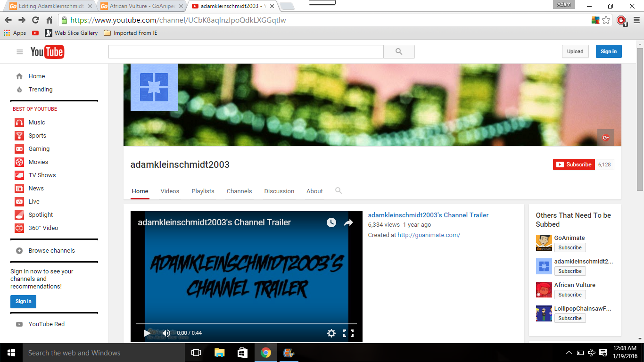Open video settings gear
This screenshot has height=362, width=644.
[331, 333]
